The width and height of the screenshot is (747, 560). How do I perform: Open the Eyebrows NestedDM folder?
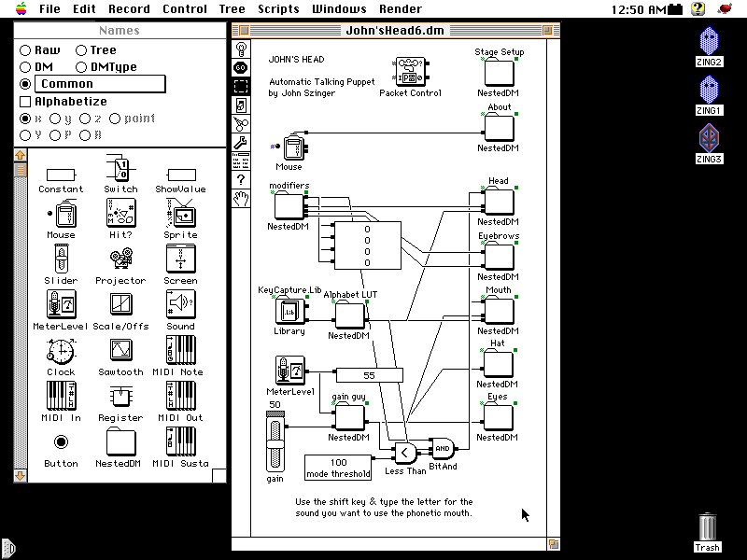pos(499,256)
